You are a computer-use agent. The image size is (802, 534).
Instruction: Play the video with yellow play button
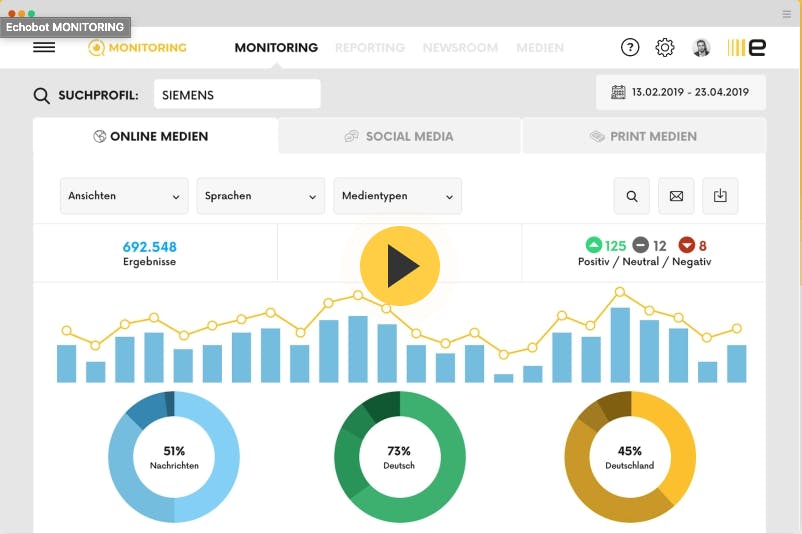coord(400,266)
